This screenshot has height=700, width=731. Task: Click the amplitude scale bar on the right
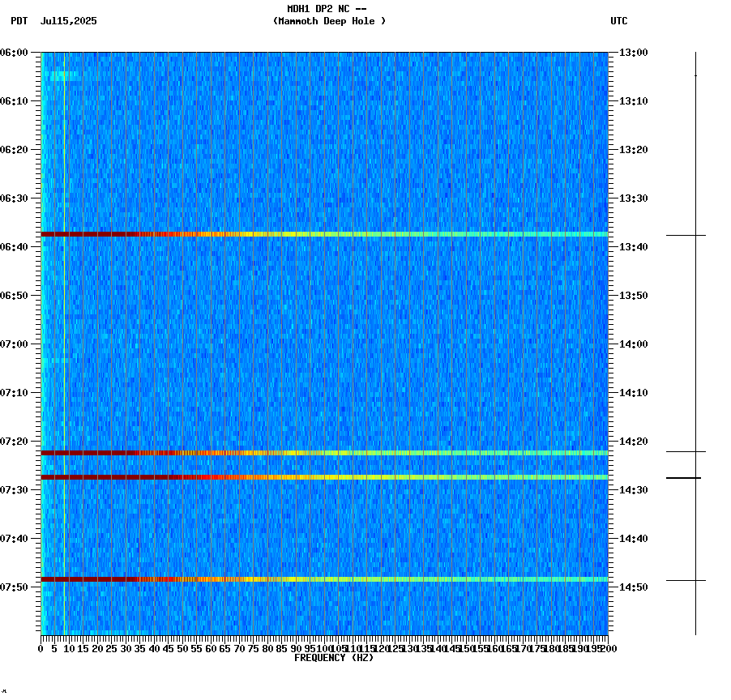pyautogui.click(x=695, y=340)
